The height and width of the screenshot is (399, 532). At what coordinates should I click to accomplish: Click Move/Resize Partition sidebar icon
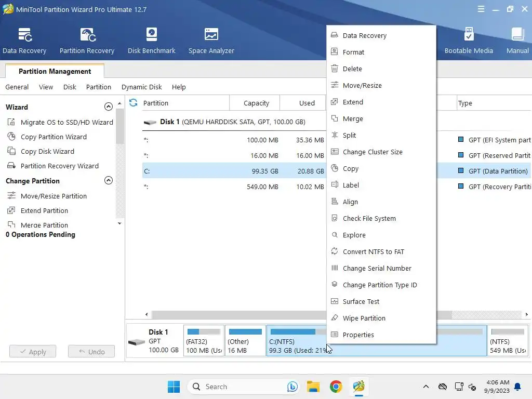pos(11,195)
